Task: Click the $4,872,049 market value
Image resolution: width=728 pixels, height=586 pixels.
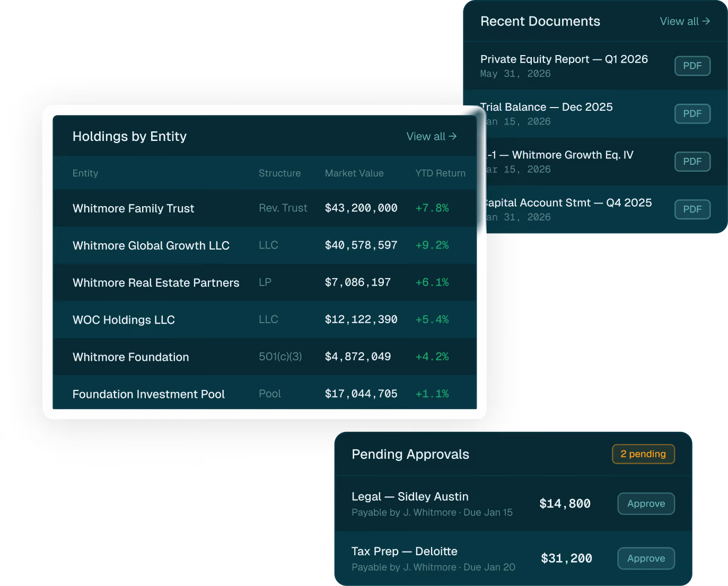Action: point(358,357)
